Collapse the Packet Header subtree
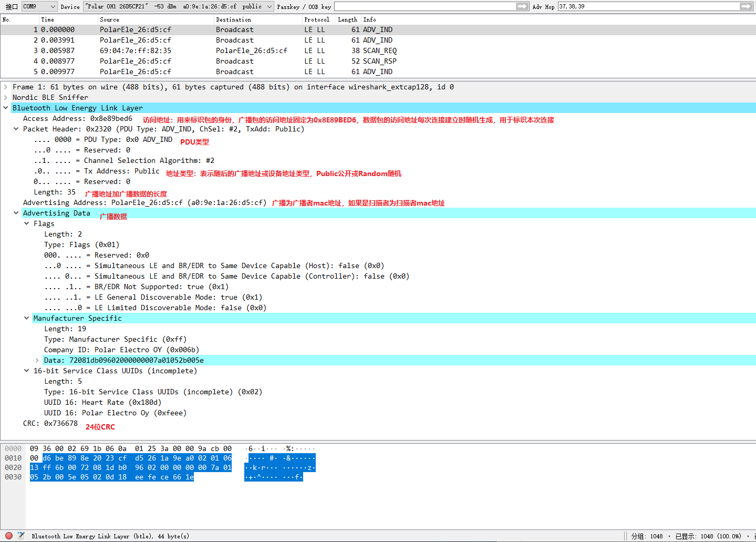756x542 pixels. point(16,129)
